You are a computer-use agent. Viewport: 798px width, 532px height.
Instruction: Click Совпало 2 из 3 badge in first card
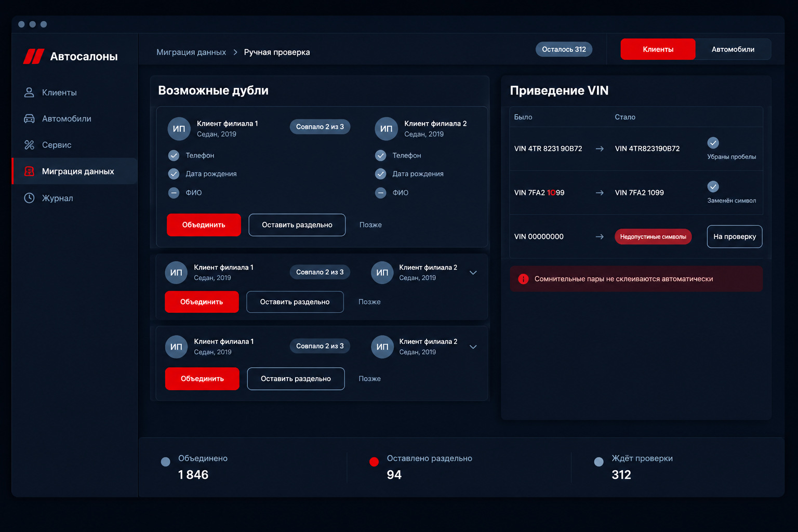320,127
